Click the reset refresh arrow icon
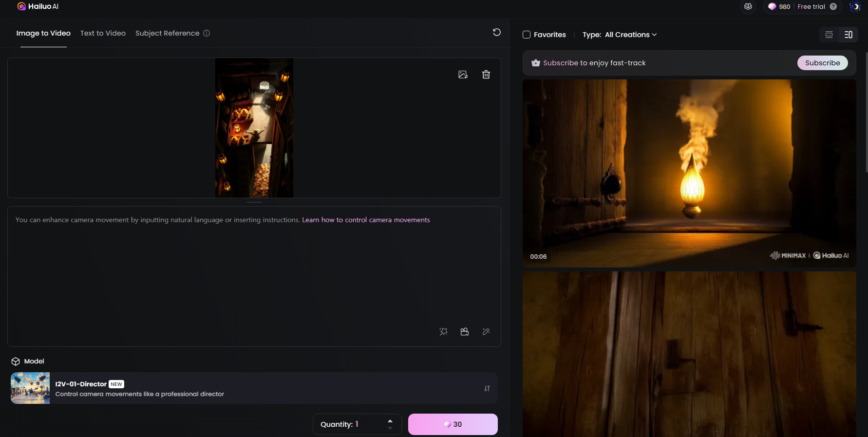Viewport: 868px width, 437px height. [x=497, y=32]
